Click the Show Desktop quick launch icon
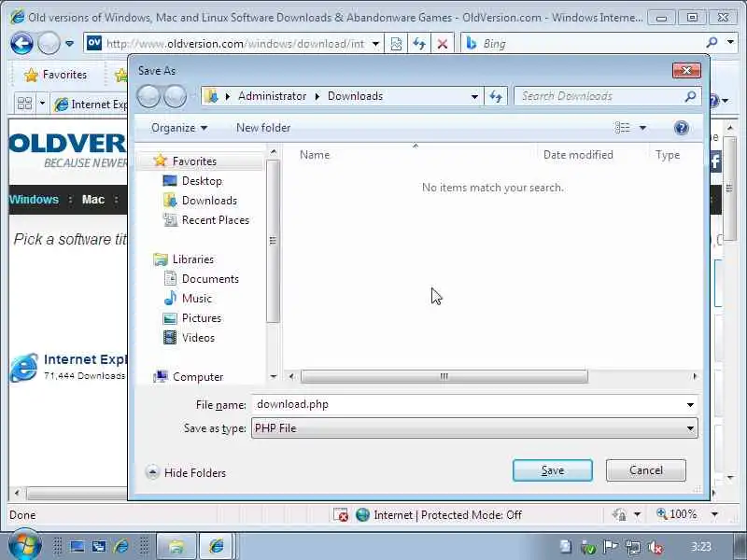This screenshot has width=747, height=560. pyautogui.click(x=78, y=546)
